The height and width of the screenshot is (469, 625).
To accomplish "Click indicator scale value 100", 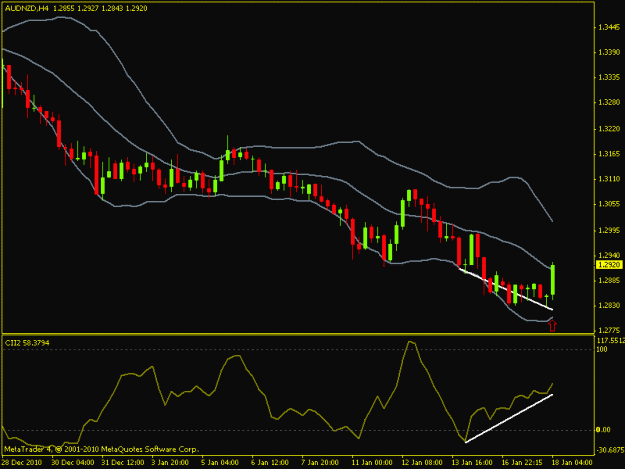I will tap(602, 349).
